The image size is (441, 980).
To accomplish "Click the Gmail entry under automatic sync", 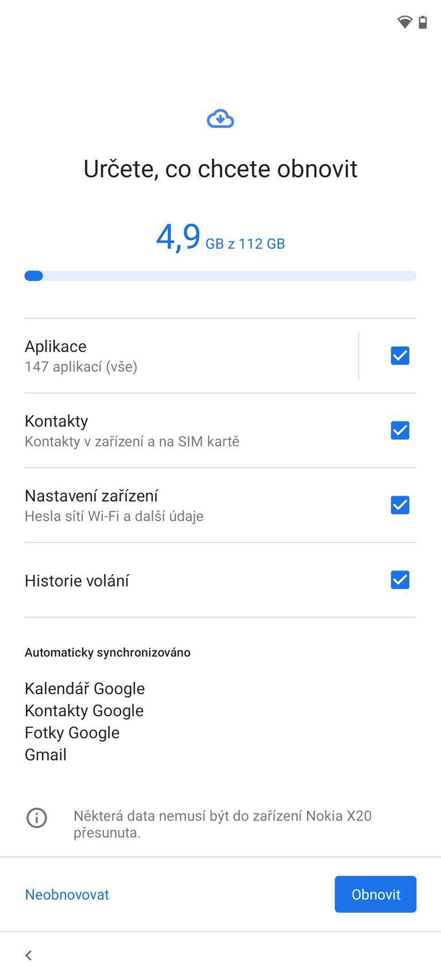I will pyautogui.click(x=45, y=755).
